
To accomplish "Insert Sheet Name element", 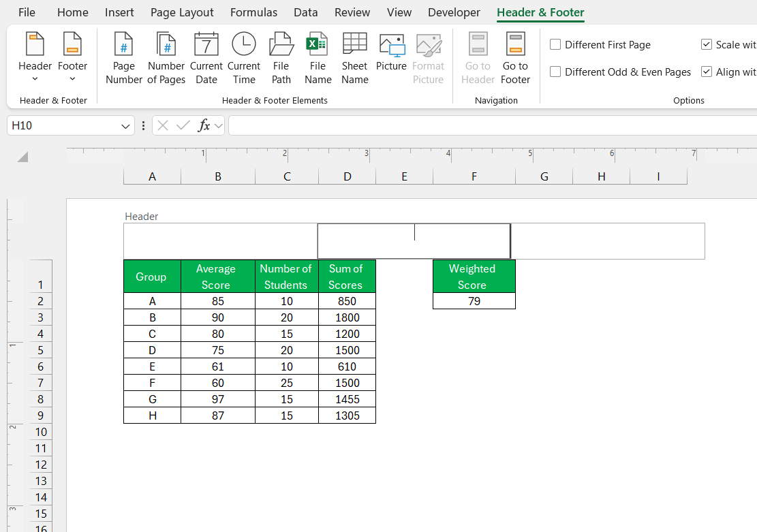I will click(x=355, y=58).
